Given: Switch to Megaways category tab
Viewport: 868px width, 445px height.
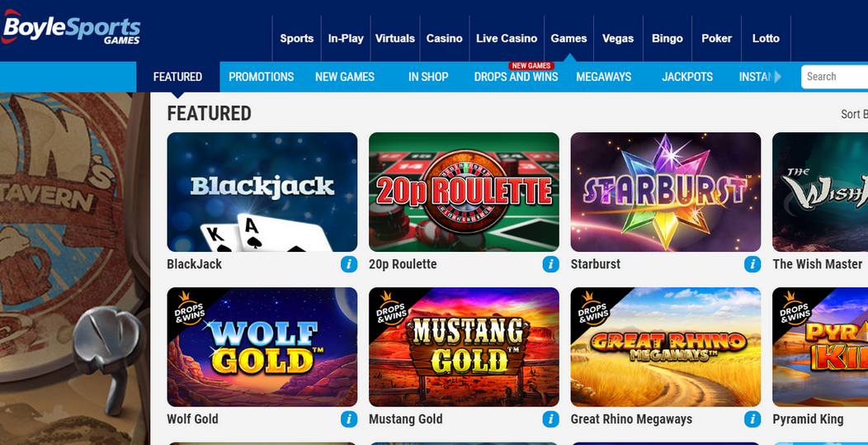Looking at the screenshot, I should [603, 77].
